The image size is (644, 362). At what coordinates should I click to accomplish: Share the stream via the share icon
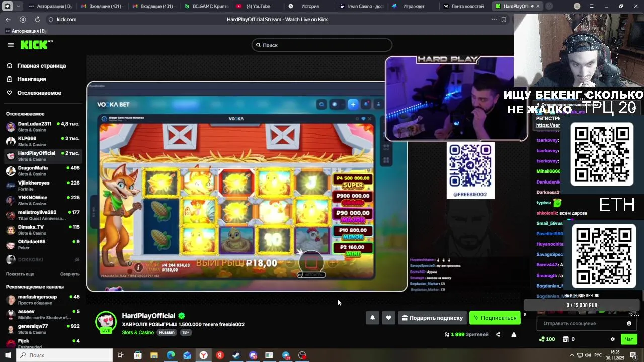(x=498, y=334)
